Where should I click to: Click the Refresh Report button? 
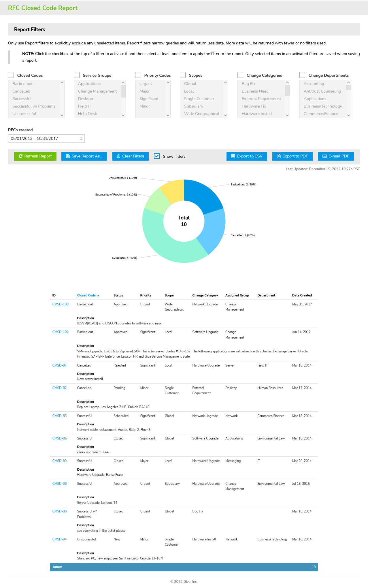[x=35, y=156]
